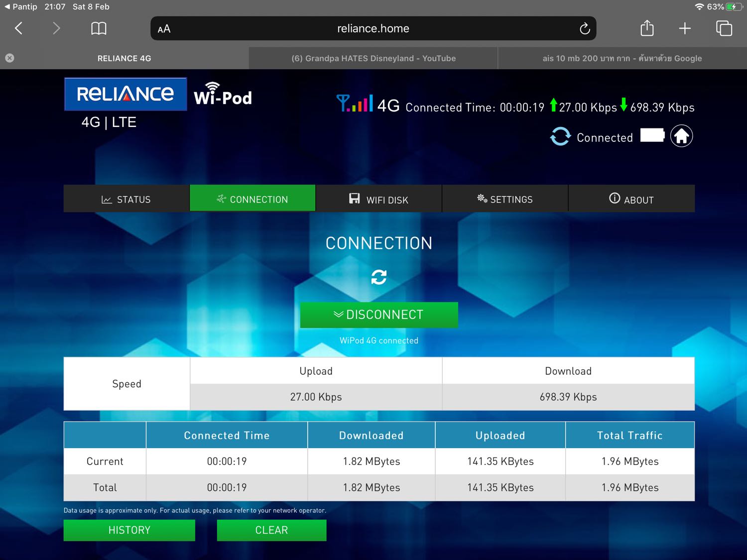Click the Total row Uploaded 141.35 KBytes
This screenshot has height=560, width=747.
point(500,487)
